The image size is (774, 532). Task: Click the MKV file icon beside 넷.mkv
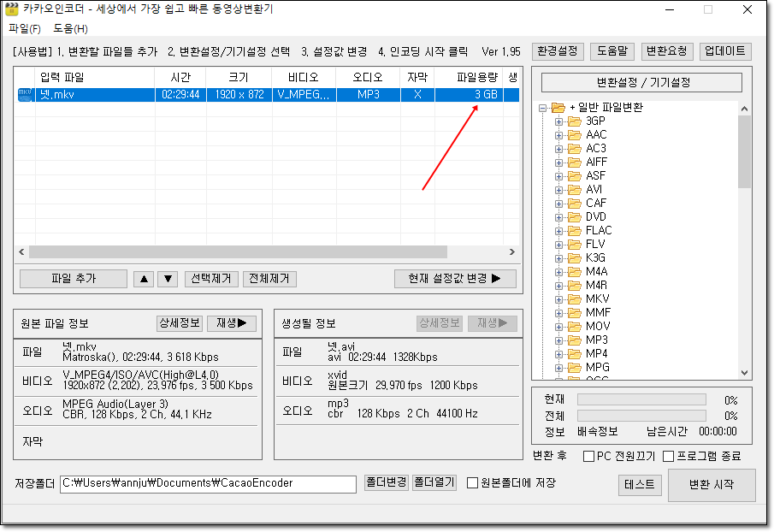(x=25, y=95)
